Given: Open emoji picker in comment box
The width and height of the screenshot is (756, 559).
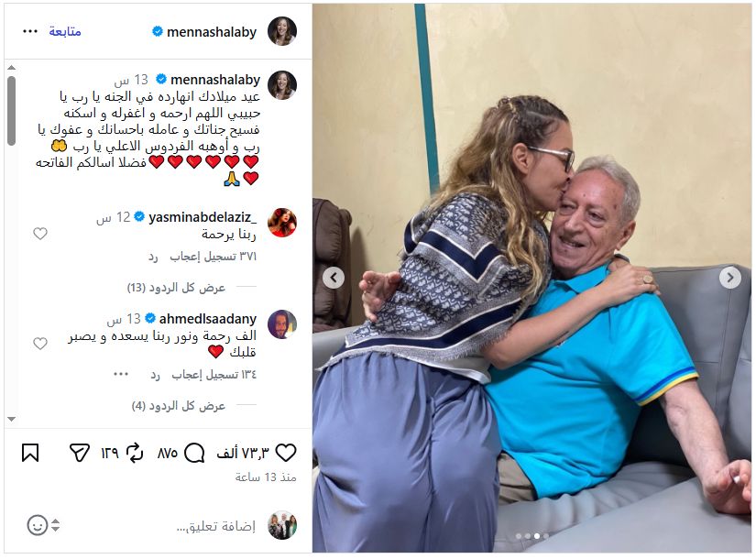Looking at the screenshot, I should pos(38,525).
